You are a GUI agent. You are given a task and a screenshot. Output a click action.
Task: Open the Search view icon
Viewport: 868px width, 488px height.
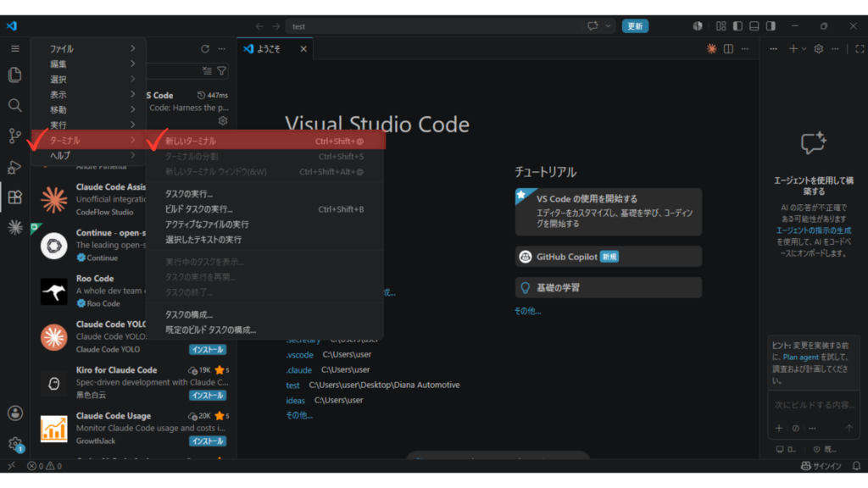[15, 105]
